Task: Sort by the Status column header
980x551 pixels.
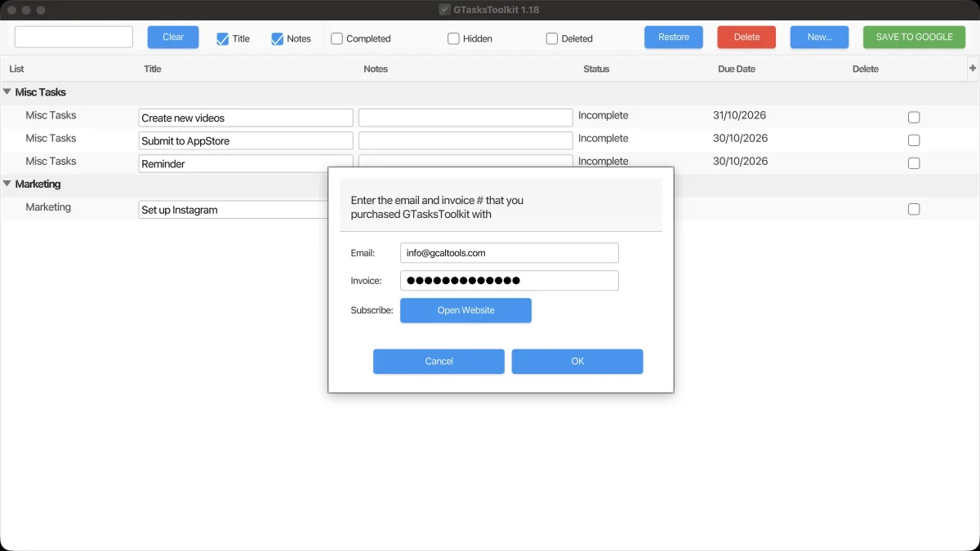Action: click(596, 69)
